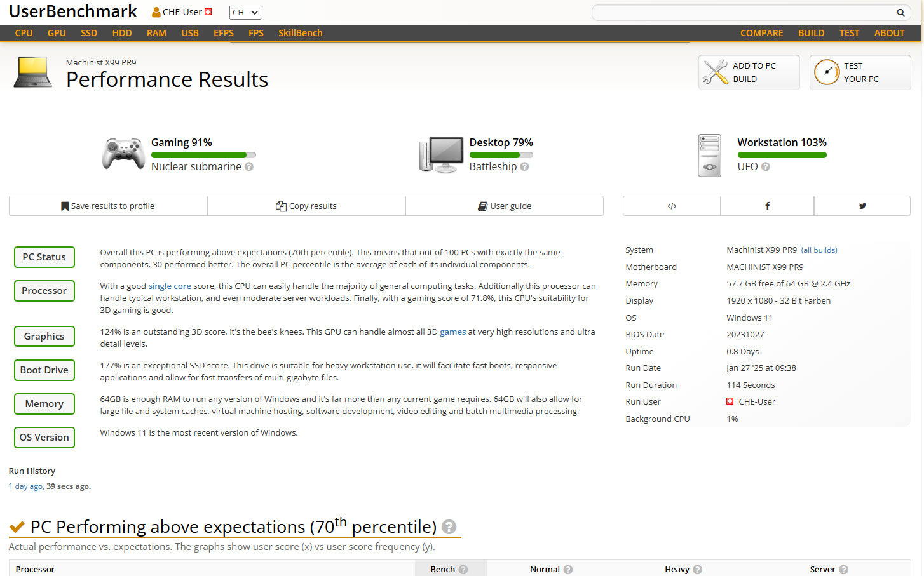Click the Workstation tower icon
Viewport: 924px width, 576px height.
coord(709,155)
